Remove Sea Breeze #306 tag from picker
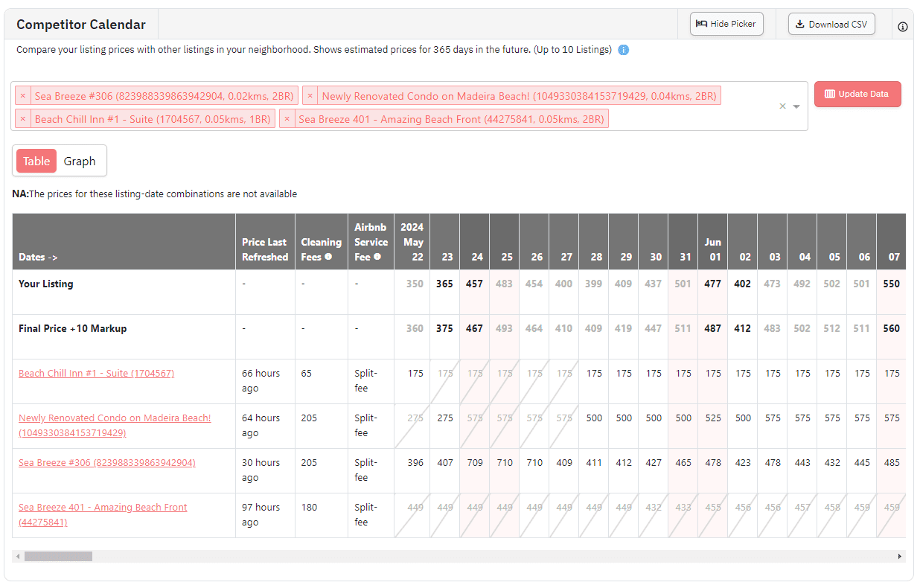920x588 pixels. pos(23,96)
